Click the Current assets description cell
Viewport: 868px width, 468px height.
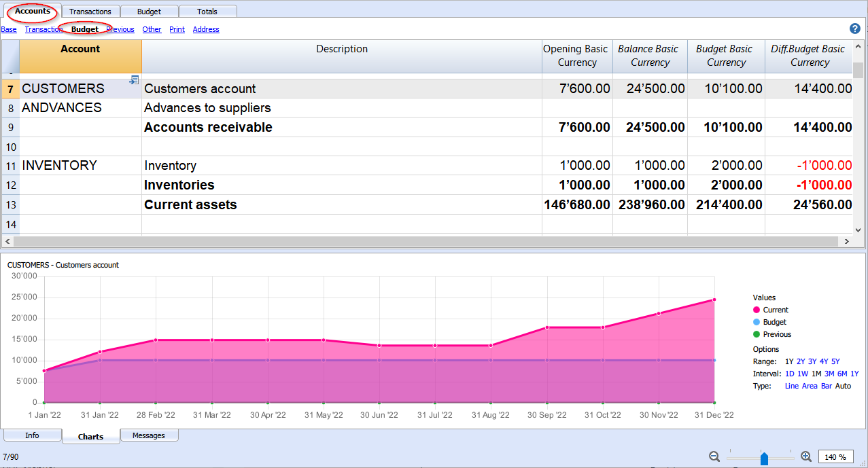coord(342,205)
